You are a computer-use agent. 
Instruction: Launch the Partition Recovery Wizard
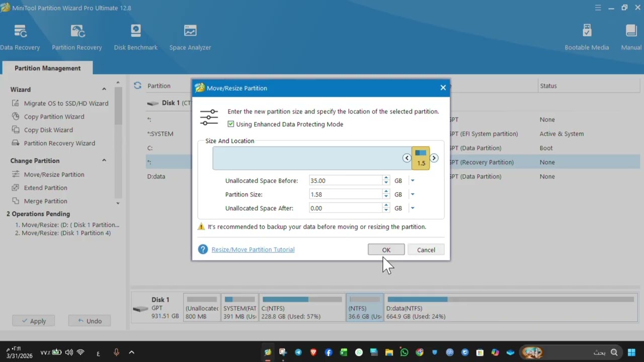point(53,143)
